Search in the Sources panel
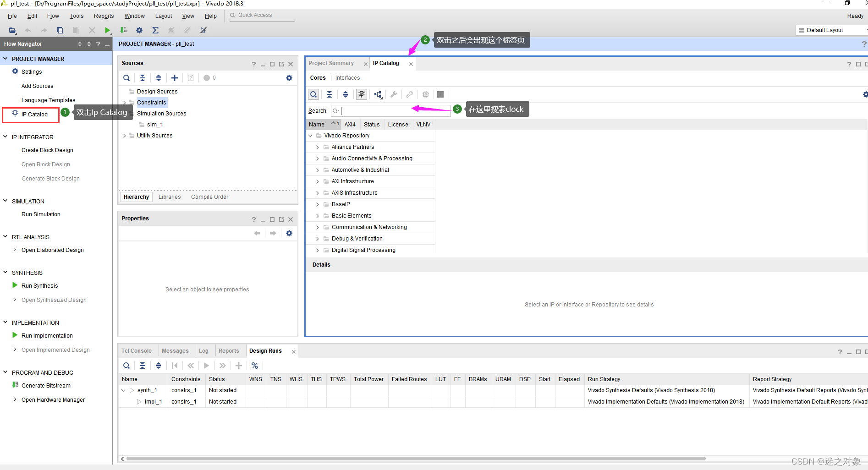The width and height of the screenshot is (868, 470). pos(126,78)
